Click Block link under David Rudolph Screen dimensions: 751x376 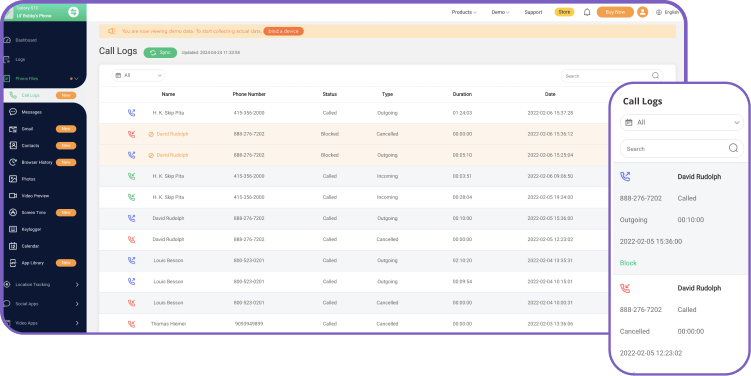[x=628, y=263]
